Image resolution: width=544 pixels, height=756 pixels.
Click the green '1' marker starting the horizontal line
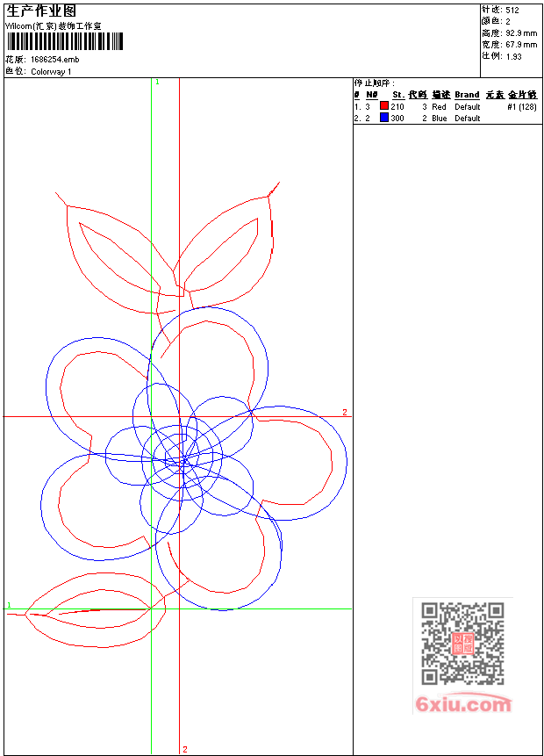click(x=9, y=605)
